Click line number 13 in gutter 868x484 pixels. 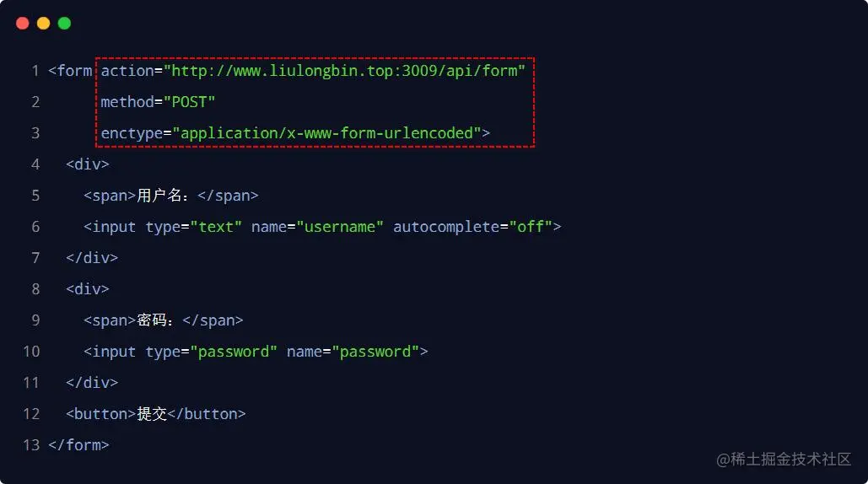click(31, 445)
